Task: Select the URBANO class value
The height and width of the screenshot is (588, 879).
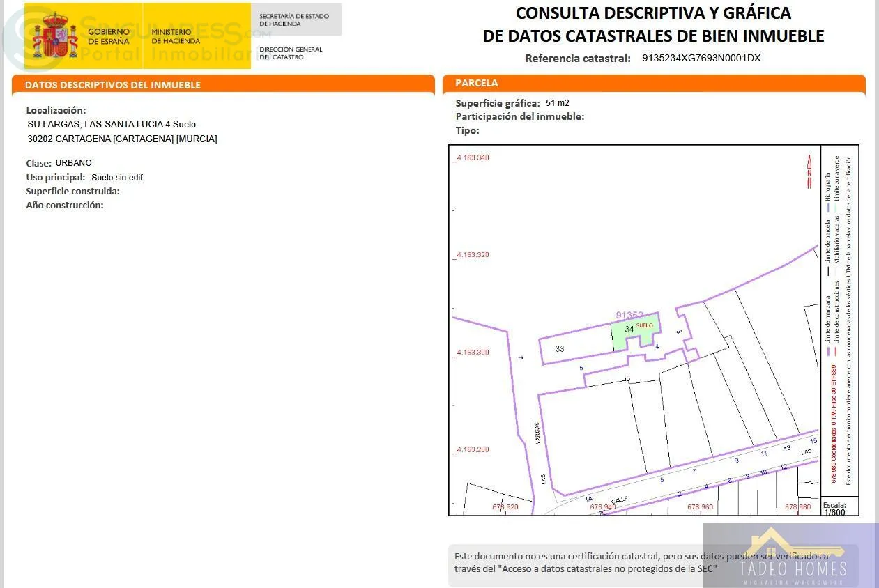Action: click(74, 163)
